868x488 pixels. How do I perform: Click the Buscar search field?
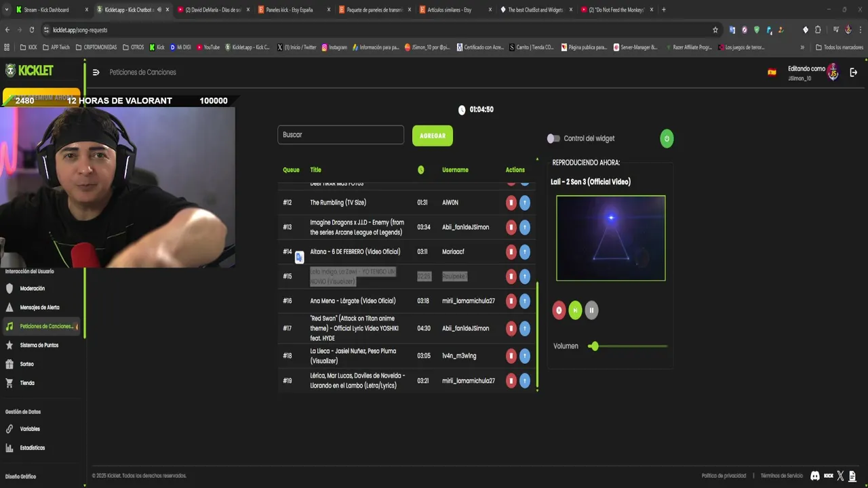tap(340, 135)
